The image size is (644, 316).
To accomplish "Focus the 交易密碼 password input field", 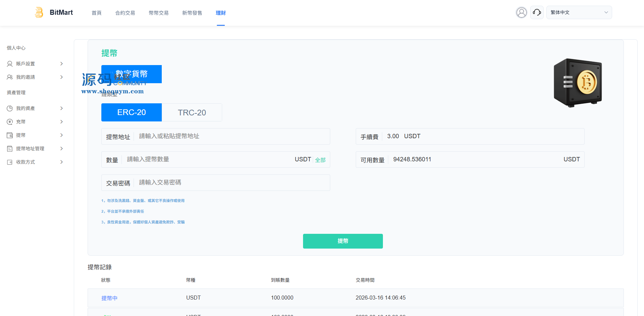I will 232,182.
